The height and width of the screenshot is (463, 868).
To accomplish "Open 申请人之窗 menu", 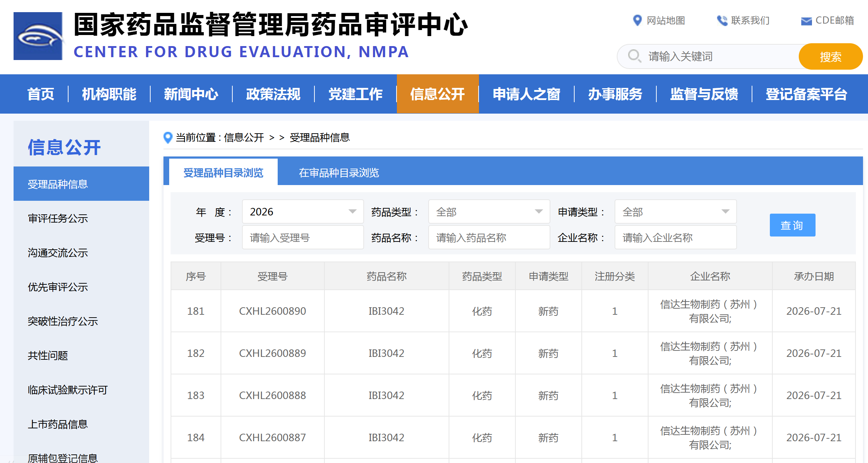I will pos(526,94).
